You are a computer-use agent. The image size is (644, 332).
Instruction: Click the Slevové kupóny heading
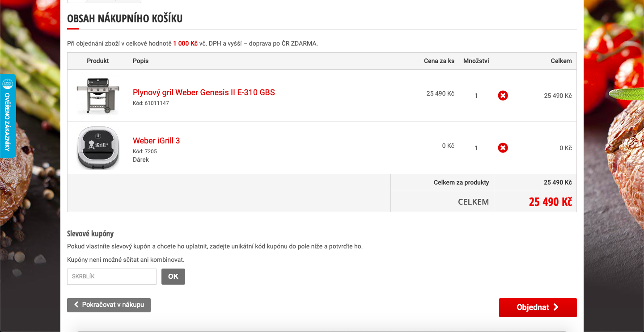pyautogui.click(x=90, y=234)
